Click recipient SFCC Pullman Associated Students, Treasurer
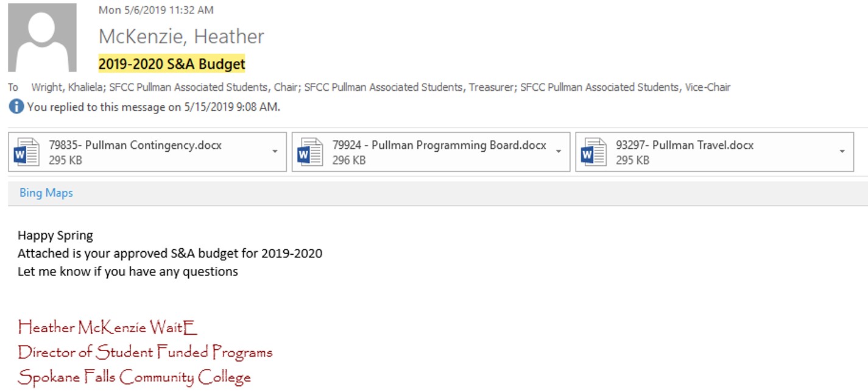The image size is (868, 392). tap(409, 87)
